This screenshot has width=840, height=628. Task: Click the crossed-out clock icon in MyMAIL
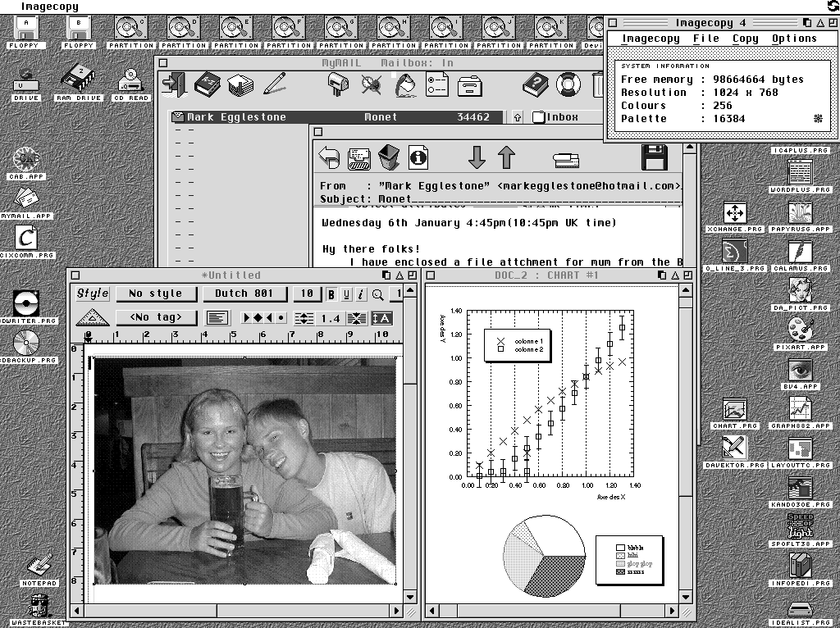[x=371, y=85]
